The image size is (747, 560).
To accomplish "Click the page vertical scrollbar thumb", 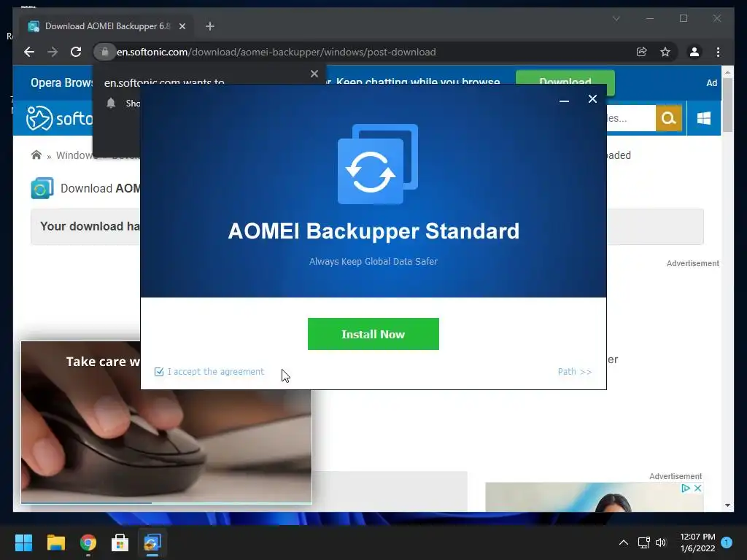I will 727,105.
